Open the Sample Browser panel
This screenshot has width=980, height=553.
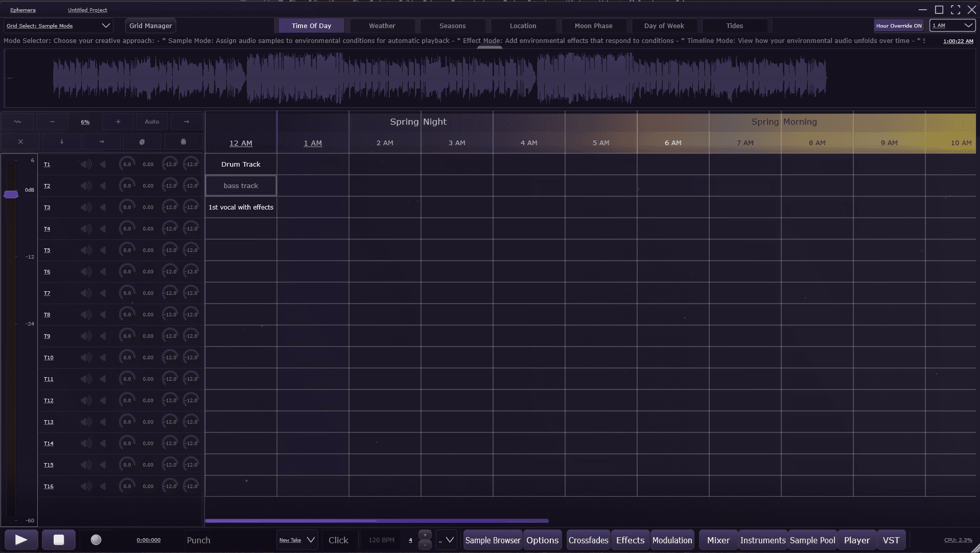[x=493, y=540]
